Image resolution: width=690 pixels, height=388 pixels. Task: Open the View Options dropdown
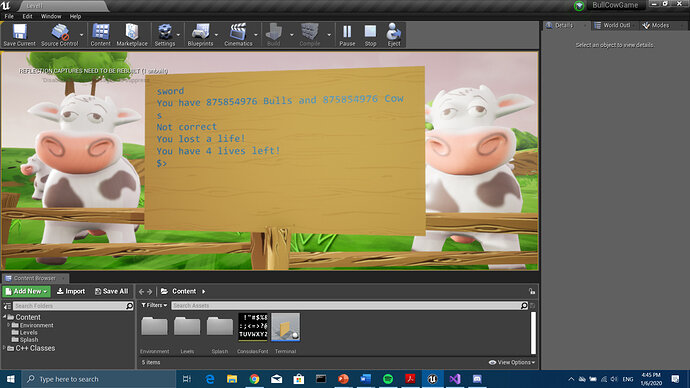[512, 362]
